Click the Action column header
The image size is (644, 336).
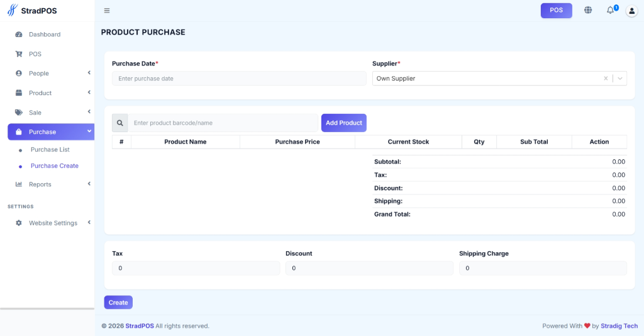pos(599,142)
